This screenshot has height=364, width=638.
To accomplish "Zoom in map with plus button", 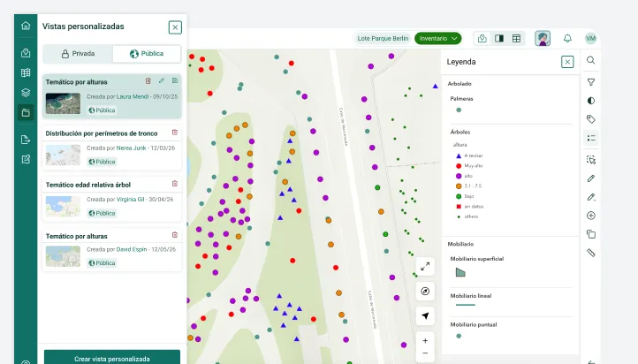I will 425,341.
